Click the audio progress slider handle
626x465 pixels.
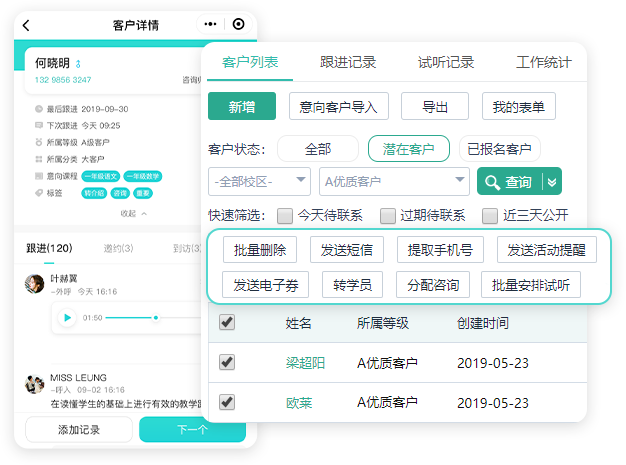click(155, 318)
